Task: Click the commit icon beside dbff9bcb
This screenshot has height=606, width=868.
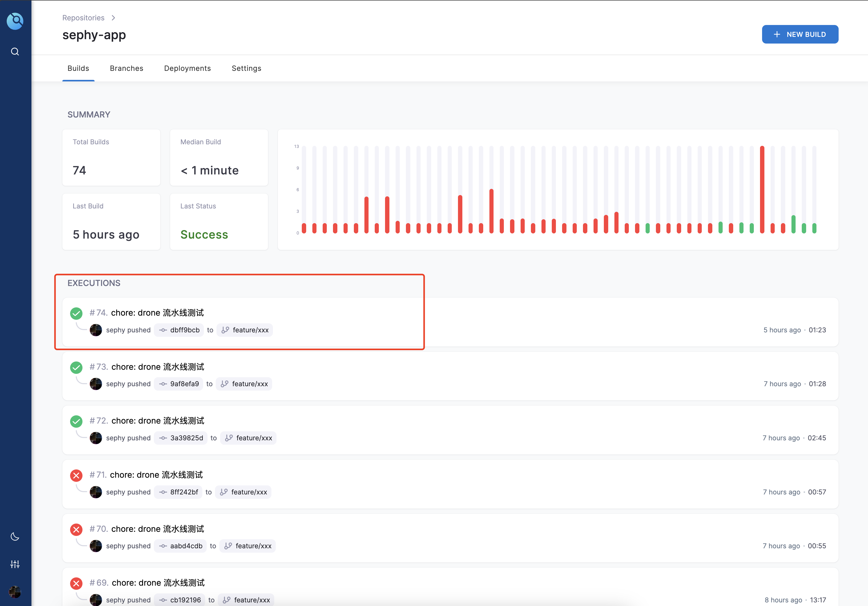Action: (x=163, y=330)
